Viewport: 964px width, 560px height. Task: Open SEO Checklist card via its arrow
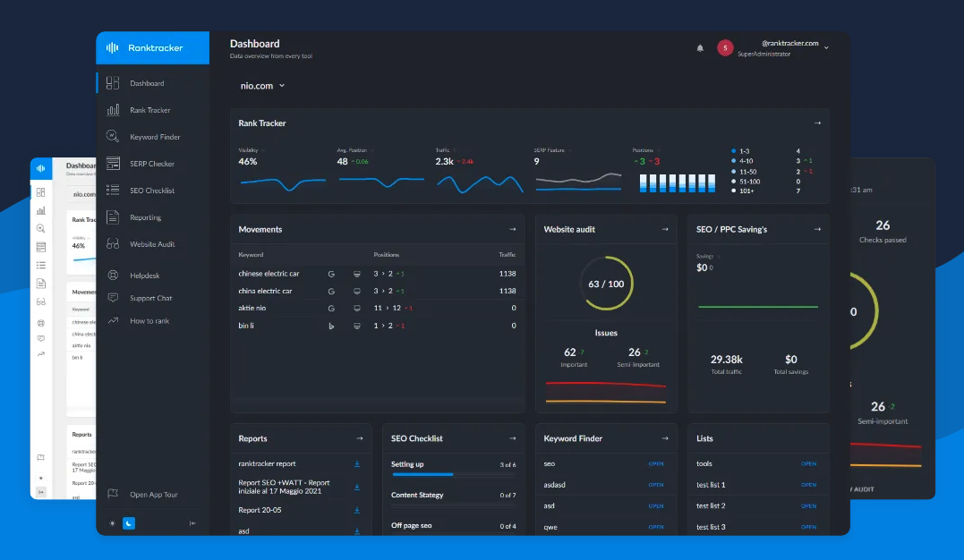512,438
